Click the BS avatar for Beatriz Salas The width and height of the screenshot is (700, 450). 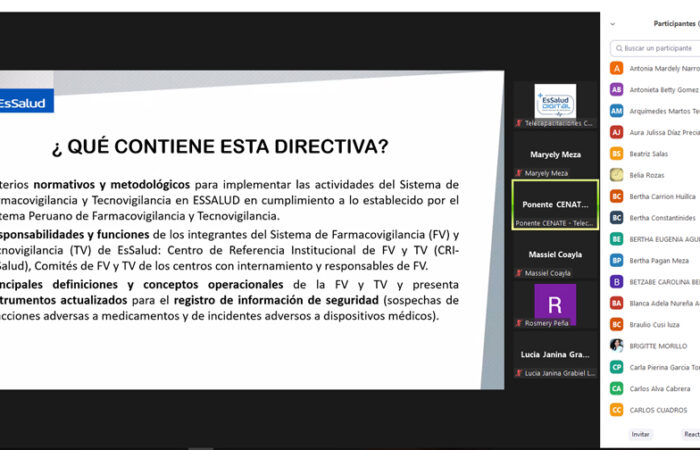[617, 153]
